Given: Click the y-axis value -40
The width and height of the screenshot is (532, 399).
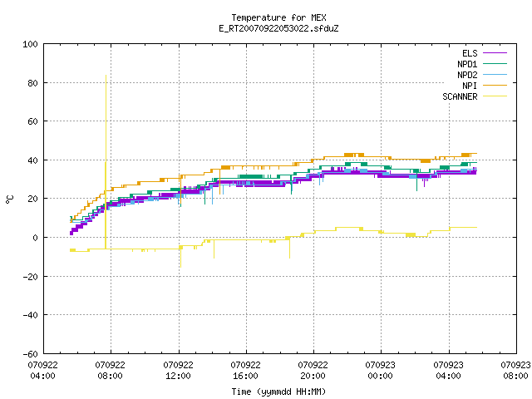Looking at the screenshot, I should point(30,315).
